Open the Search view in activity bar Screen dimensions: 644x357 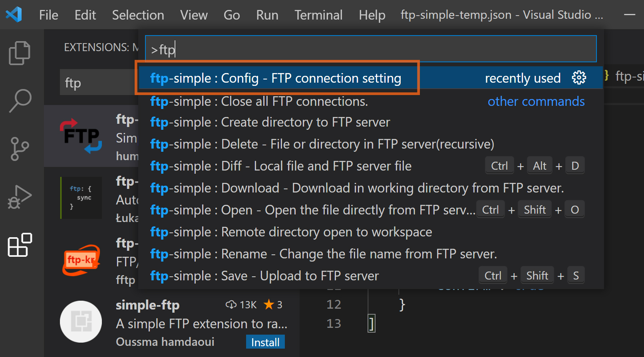[20, 101]
